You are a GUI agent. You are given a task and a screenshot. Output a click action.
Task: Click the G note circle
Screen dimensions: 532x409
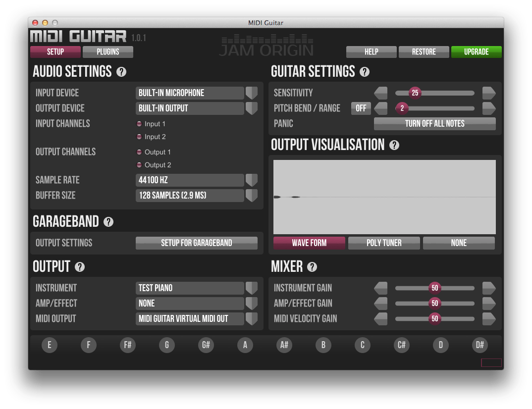pyautogui.click(x=167, y=345)
